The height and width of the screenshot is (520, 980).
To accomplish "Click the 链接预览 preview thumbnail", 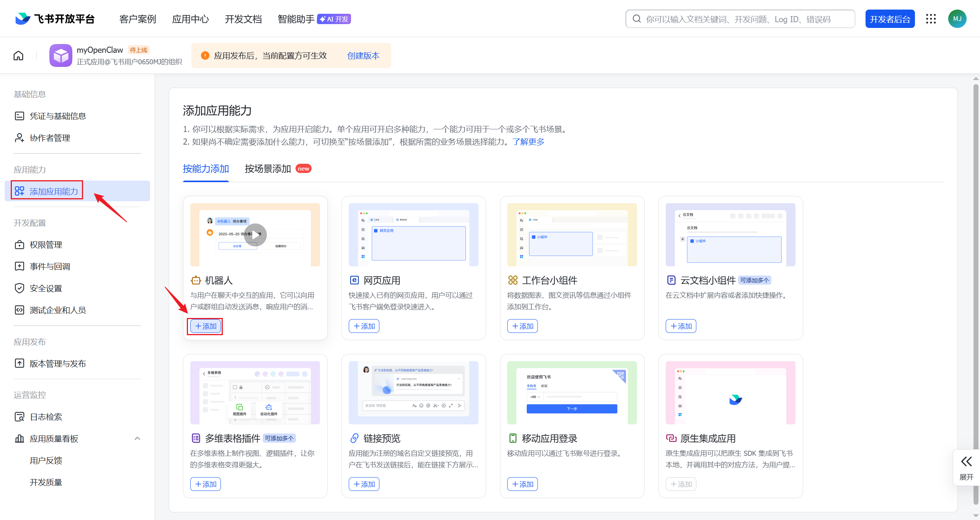I will 413,393.
